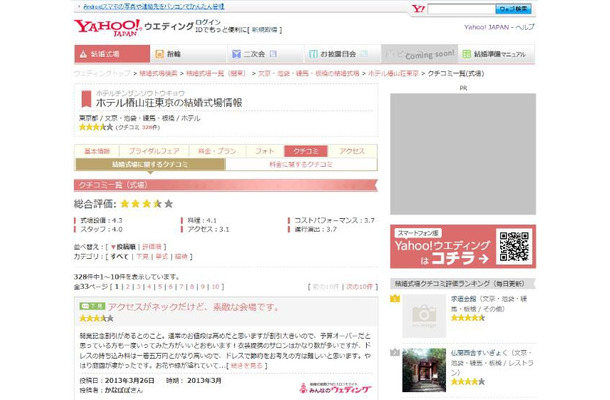Click the no-image thumbnail for 求道会館
This screenshot has width=610, height=400.
[x=424, y=316]
